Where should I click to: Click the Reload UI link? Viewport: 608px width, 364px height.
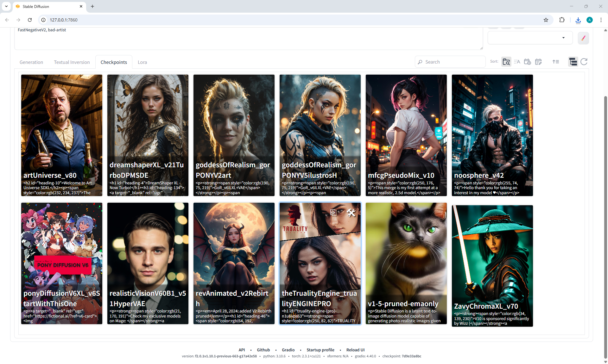355,350
